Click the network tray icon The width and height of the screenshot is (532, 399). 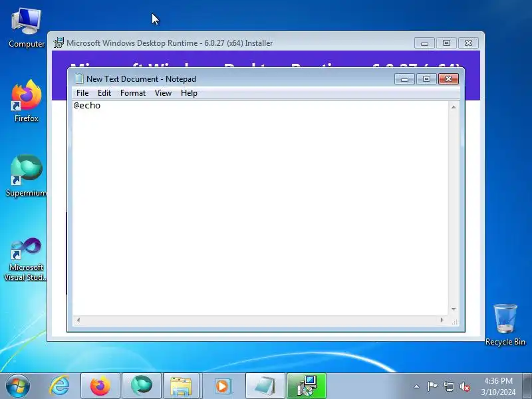tap(448, 386)
